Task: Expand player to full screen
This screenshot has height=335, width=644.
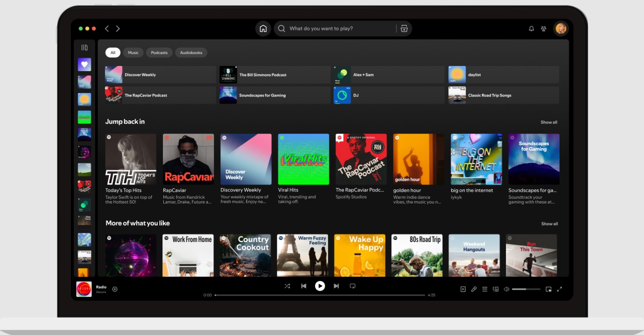Action: [559, 289]
